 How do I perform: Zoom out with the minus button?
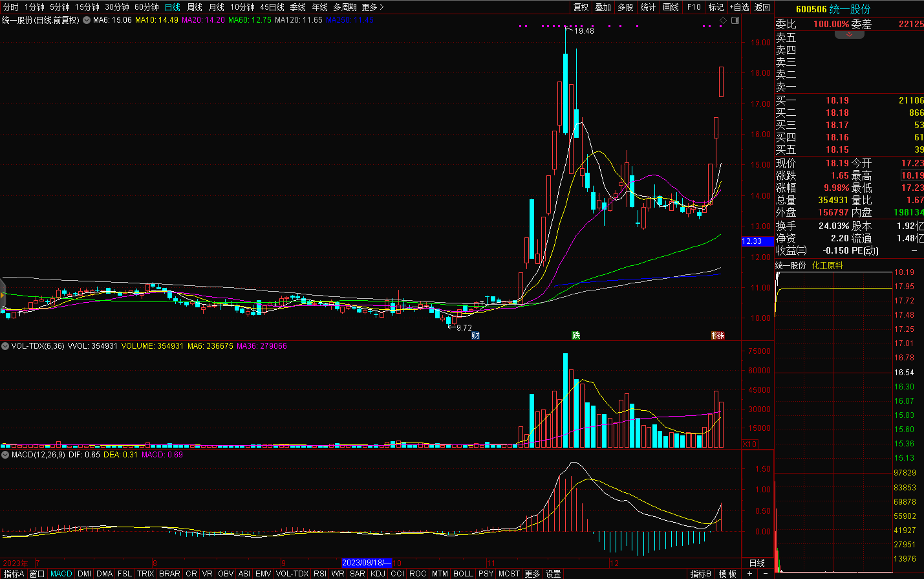[766, 574]
